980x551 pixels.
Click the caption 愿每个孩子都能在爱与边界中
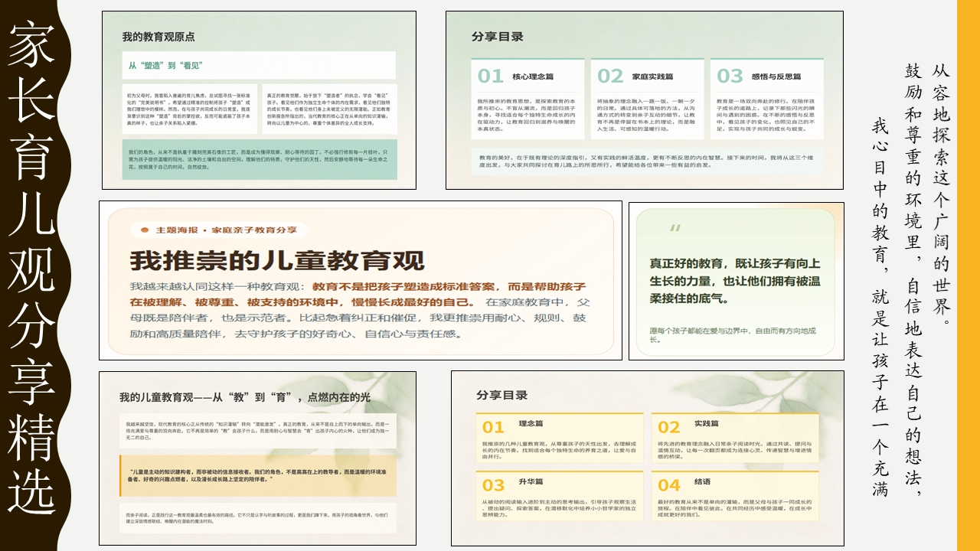tap(733, 334)
